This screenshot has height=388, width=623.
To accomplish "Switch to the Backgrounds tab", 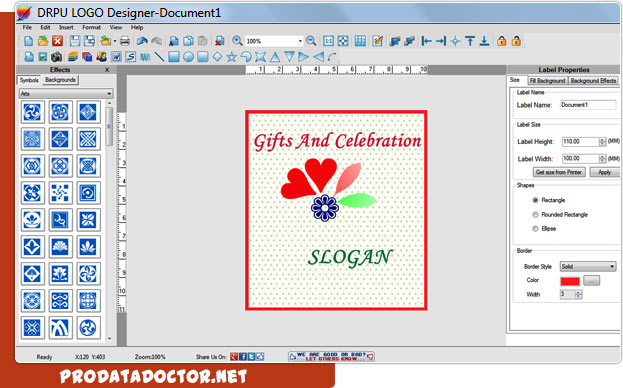I will tap(60, 80).
